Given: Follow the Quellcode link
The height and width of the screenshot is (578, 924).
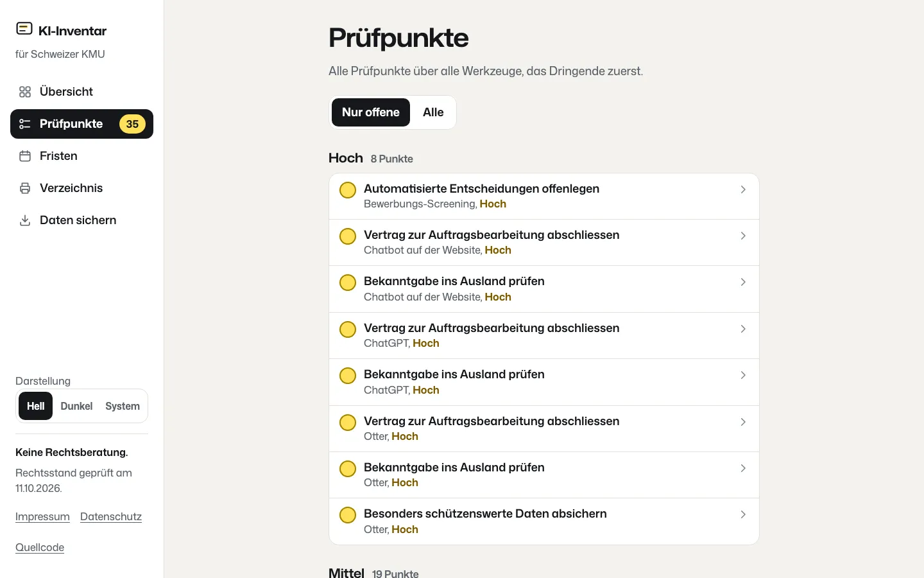Looking at the screenshot, I should pyautogui.click(x=40, y=548).
